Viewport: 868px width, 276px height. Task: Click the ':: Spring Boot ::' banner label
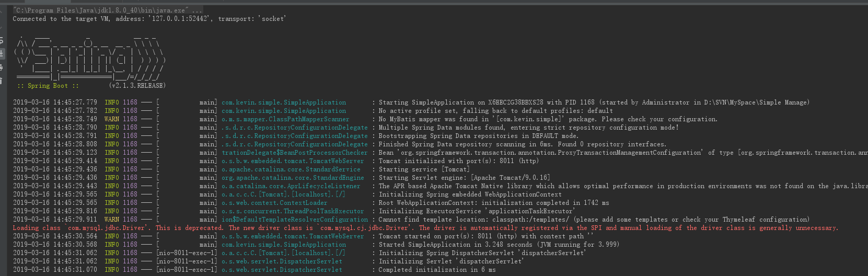point(48,86)
